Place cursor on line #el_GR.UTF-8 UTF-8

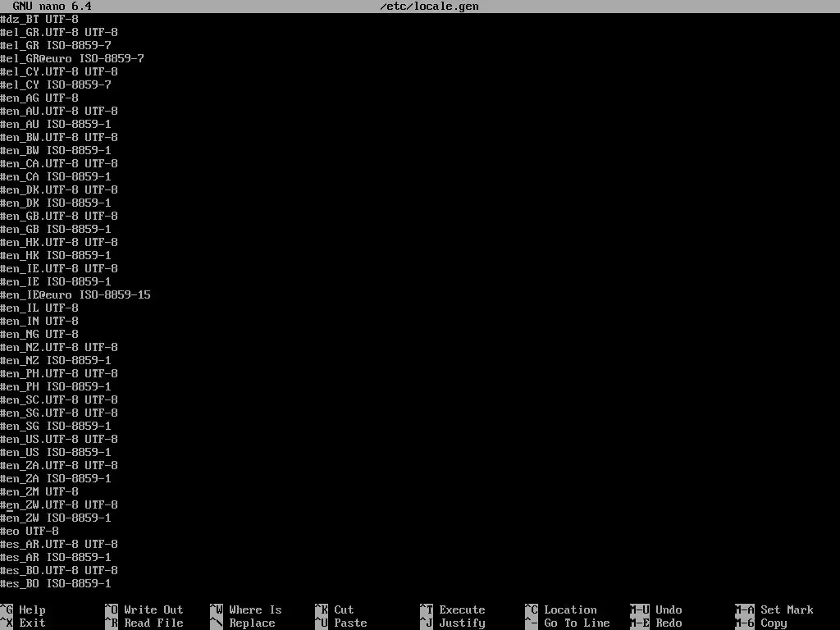59,32
